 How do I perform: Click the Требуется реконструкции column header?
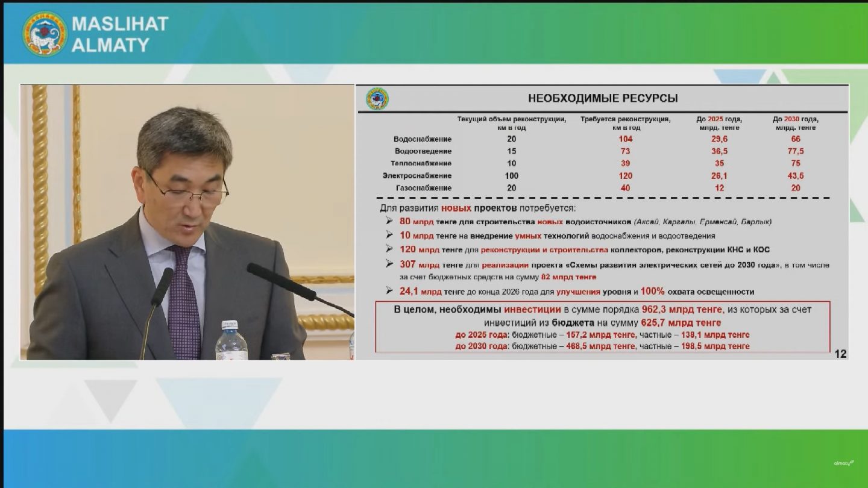point(625,123)
